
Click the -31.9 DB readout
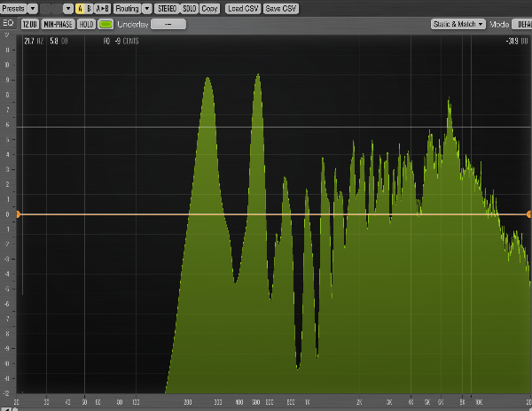pos(517,41)
